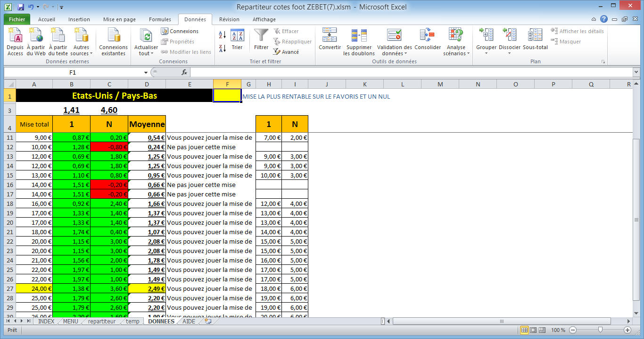Screen dimensions: 644x339
Task: Open the Grouper dropdown
Action: pos(486,42)
